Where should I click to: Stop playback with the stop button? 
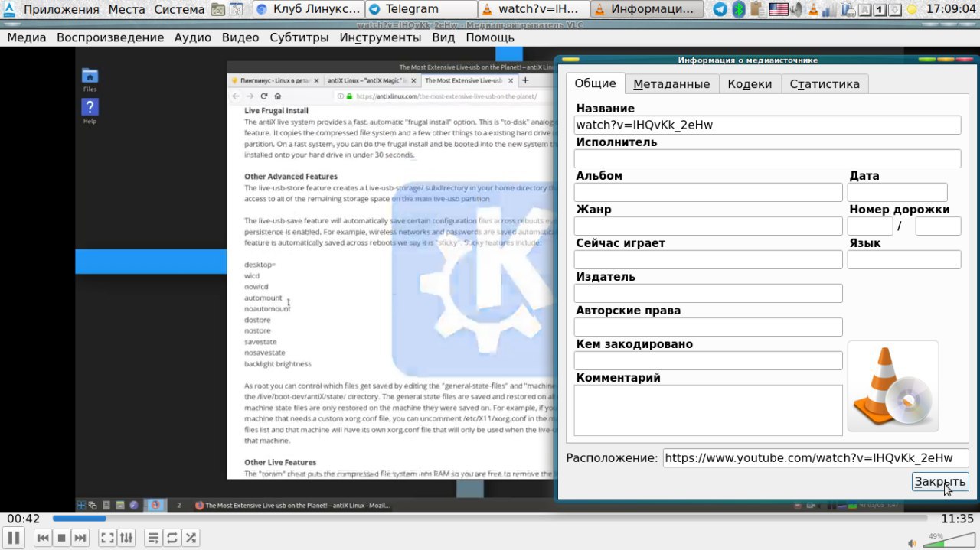point(61,538)
